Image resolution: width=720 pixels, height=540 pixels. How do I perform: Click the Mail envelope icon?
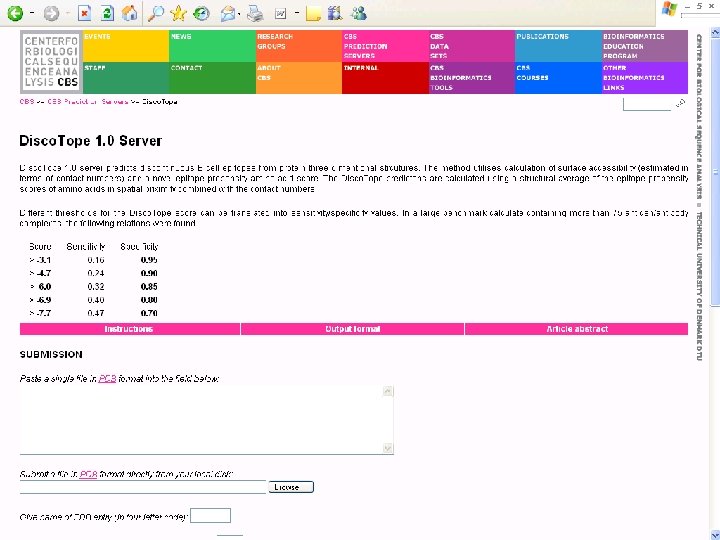click(x=228, y=14)
